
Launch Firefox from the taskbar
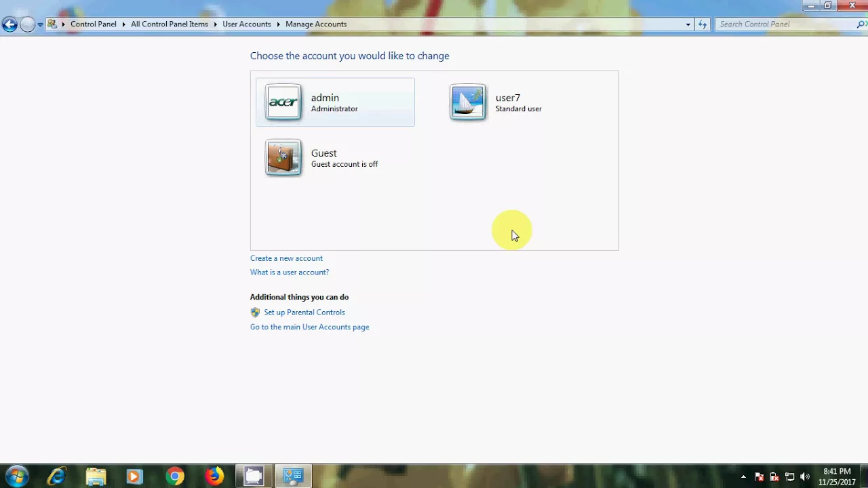214,476
